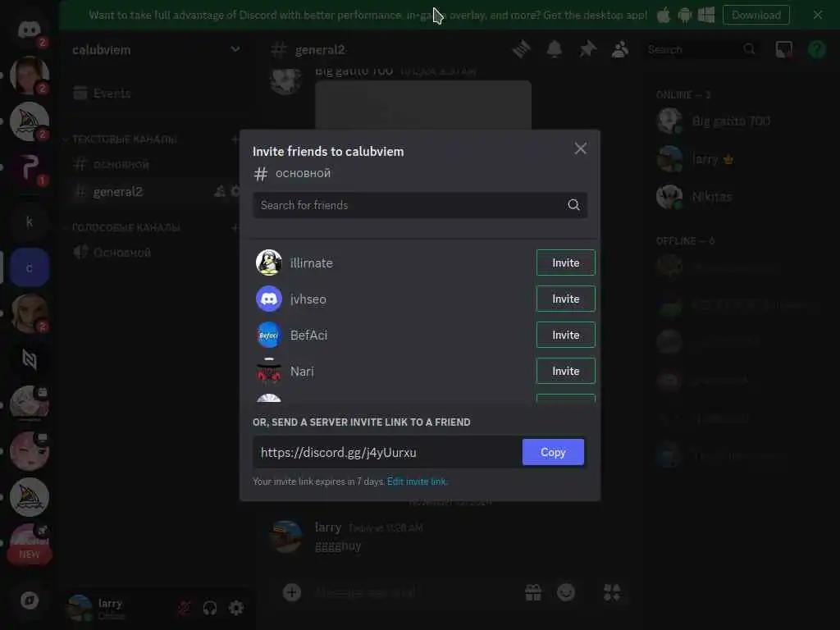Open User Settings gear icon
This screenshot has width=840, height=630.
(235, 608)
